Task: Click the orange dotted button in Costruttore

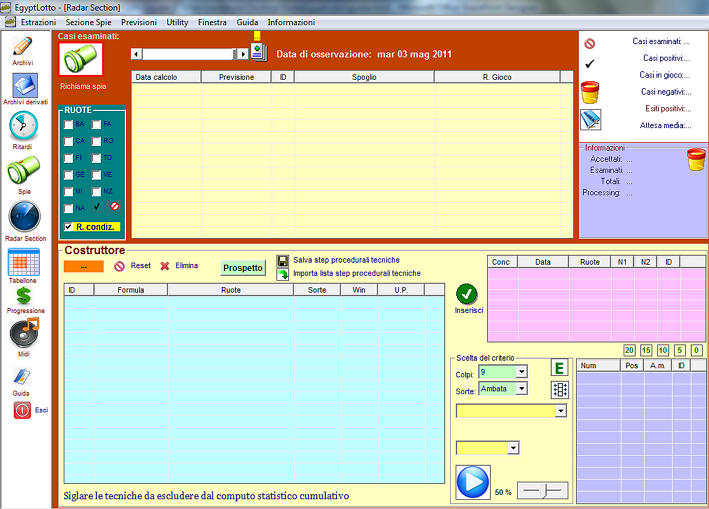Action: point(84,267)
